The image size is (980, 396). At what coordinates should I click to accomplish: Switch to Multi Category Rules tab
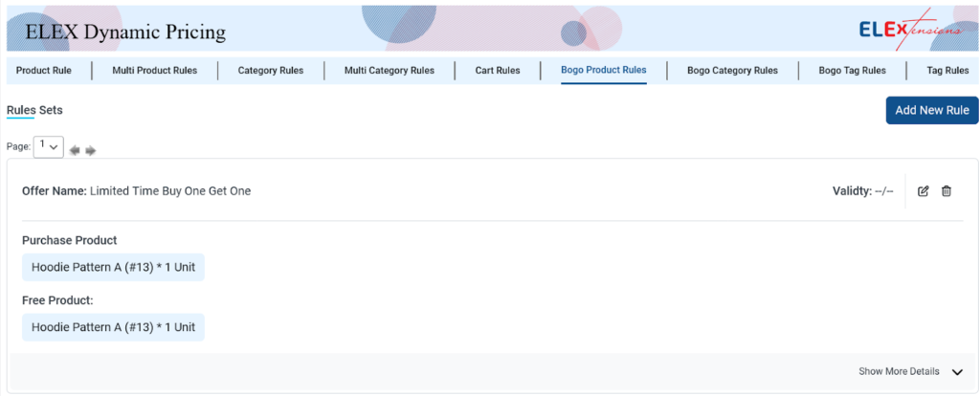click(x=390, y=71)
